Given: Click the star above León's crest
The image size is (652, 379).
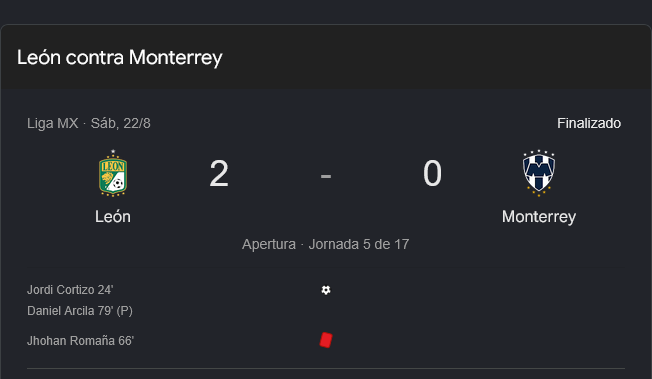Looking at the screenshot, I should click(x=113, y=152).
